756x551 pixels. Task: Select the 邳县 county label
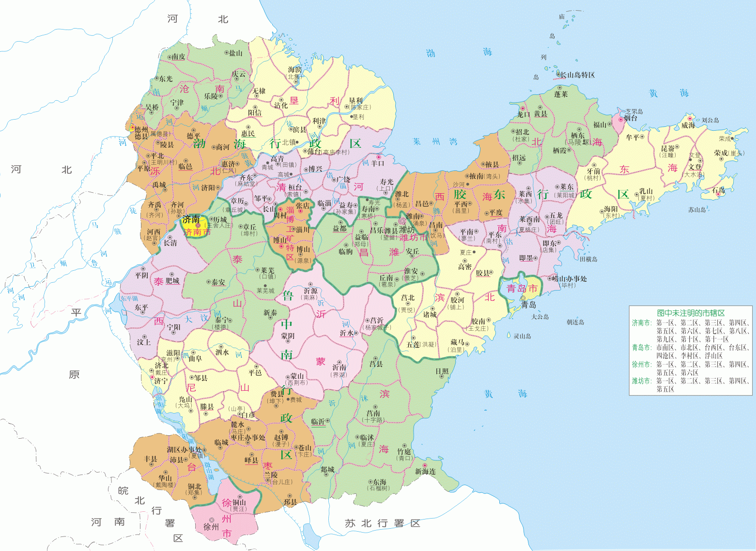[x=290, y=503]
